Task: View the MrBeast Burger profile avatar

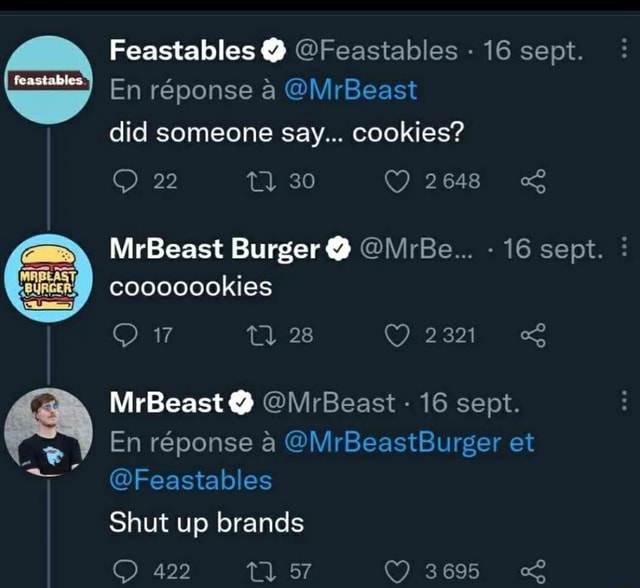Action: coord(49,277)
